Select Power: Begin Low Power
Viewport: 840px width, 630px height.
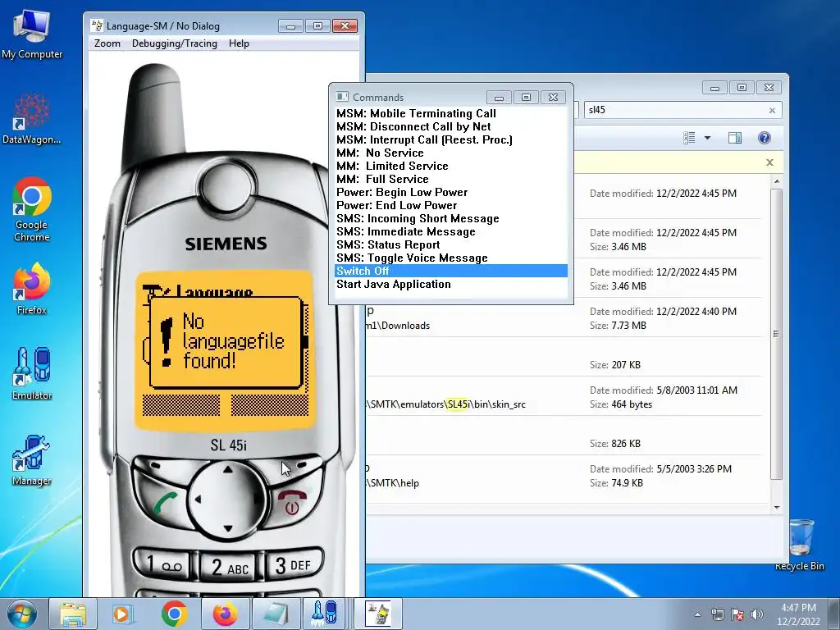pyautogui.click(x=451, y=192)
